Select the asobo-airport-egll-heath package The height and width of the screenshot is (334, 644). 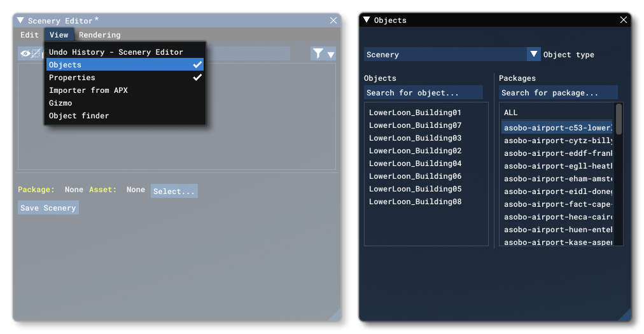click(557, 165)
